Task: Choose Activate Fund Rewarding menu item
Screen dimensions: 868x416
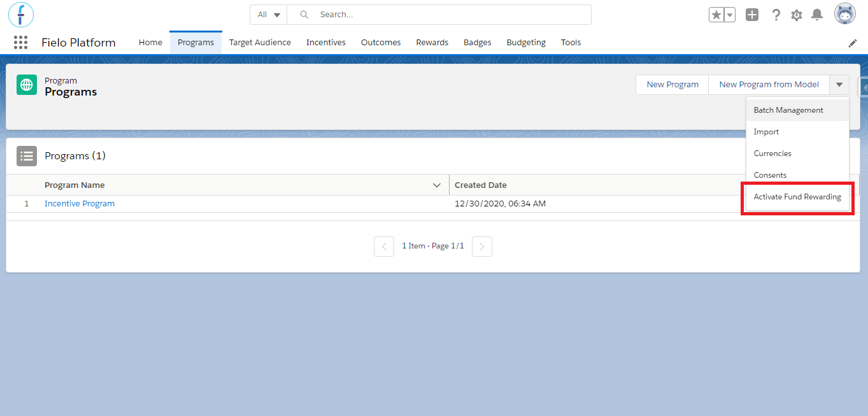Action: (x=797, y=197)
